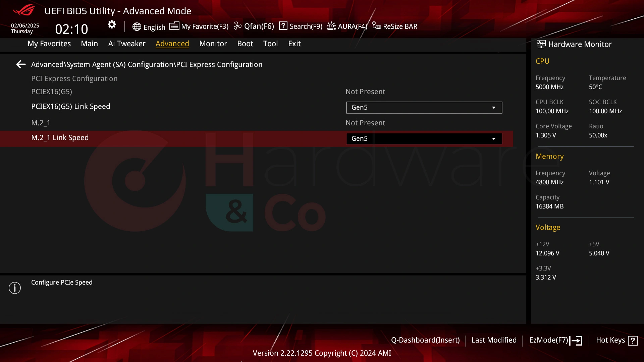Click arrow of PCIEX16(G5) Link Speed dropdown
Image resolution: width=644 pixels, height=362 pixels.
click(x=494, y=108)
